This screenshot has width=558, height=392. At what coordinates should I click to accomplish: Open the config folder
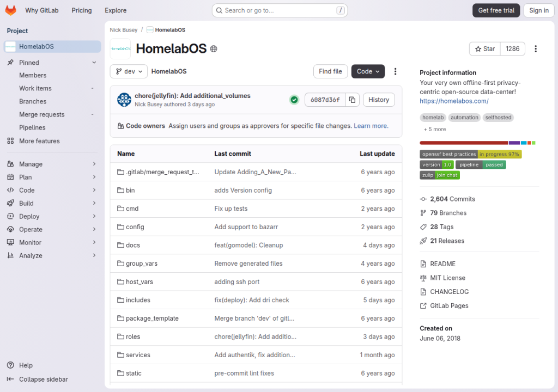click(135, 227)
